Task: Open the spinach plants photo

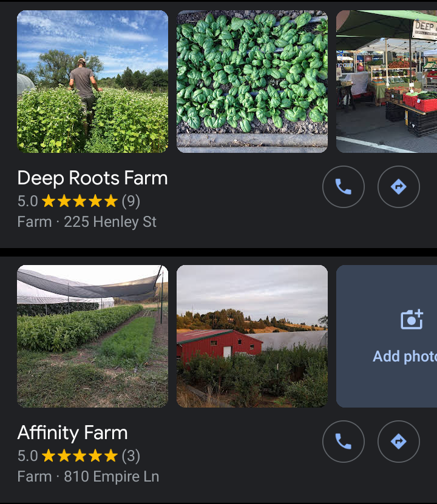Action: pos(252,81)
